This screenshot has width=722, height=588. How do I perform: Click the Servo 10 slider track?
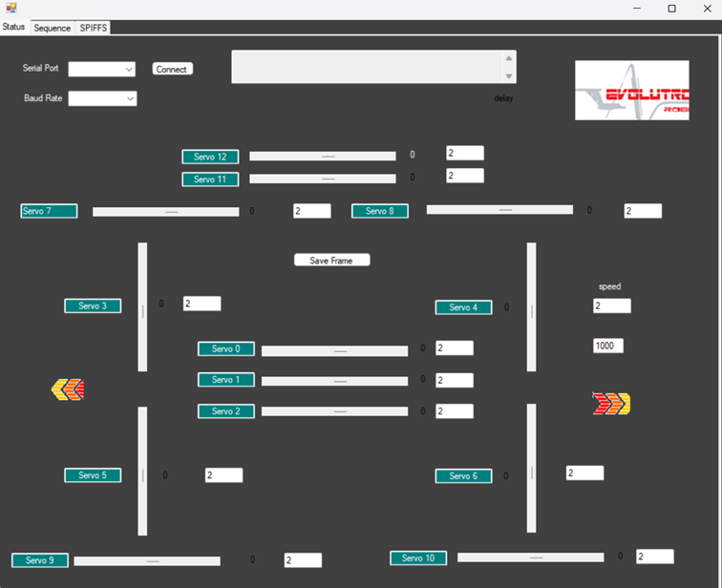pos(530,557)
